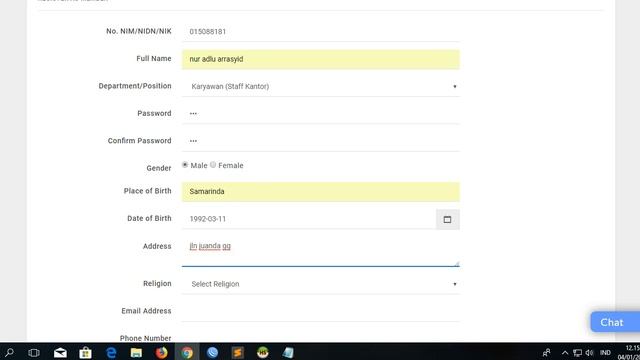Screen dimensions: 640x360
Task: Launch Microsoft Edge from the taskbar
Action: [x=111, y=352]
